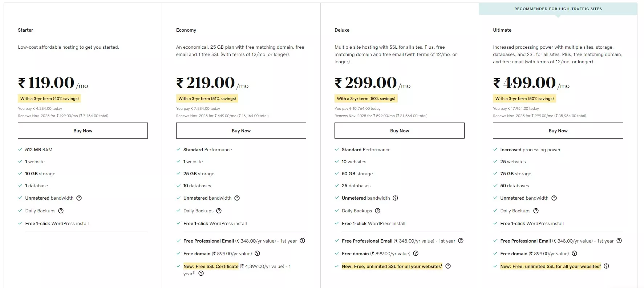The width and height of the screenshot is (644, 288).
Task: Click help icon after Economy SSL Certificate text
Action: [201, 273]
